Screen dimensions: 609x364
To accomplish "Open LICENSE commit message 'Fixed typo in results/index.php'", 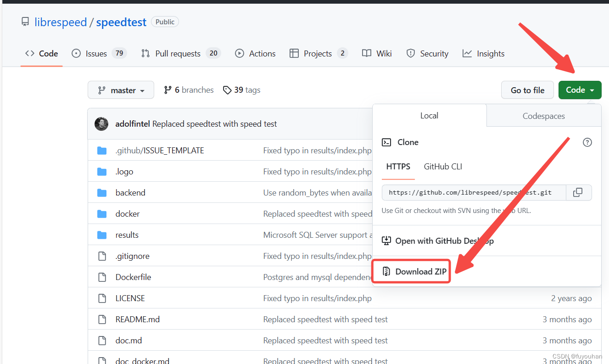I will click(x=318, y=298).
